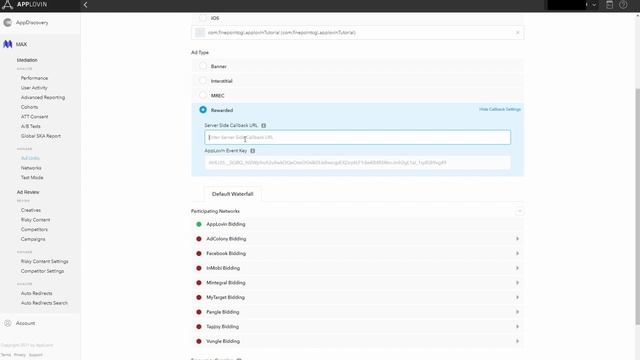Select the Banner ad type
This screenshot has width=640, height=360.
(x=203, y=66)
